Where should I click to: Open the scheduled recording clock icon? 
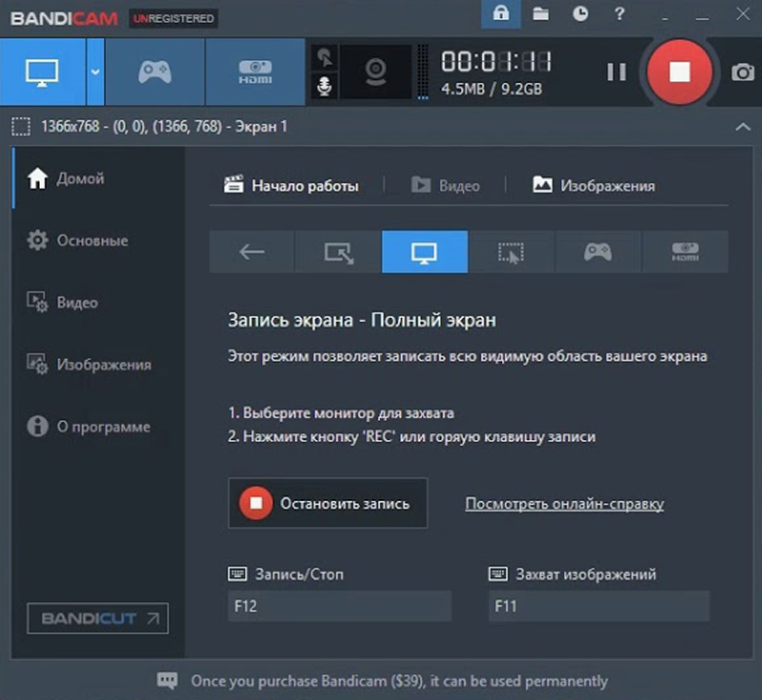click(580, 14)
